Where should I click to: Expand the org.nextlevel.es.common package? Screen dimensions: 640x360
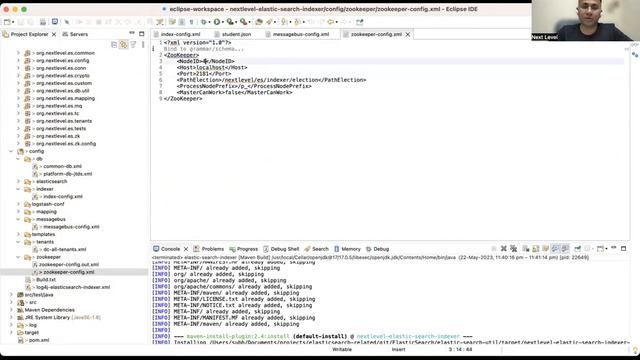click(x=18, y=53)
